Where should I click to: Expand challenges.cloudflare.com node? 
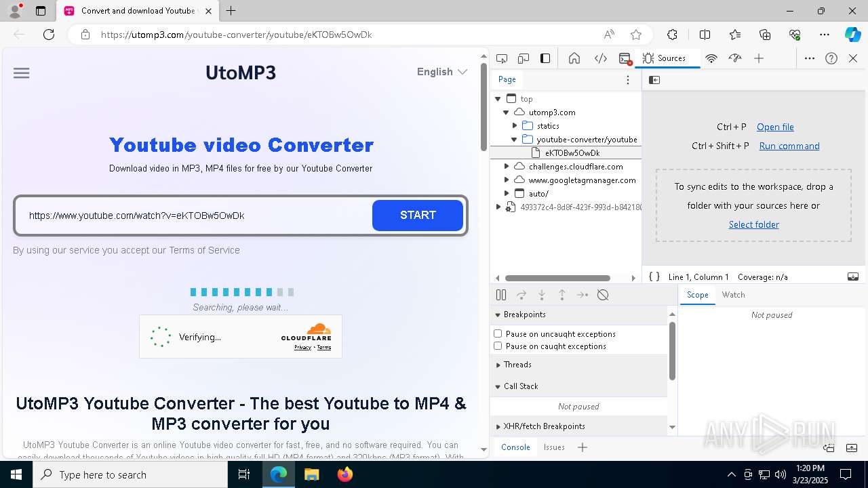[506, 166]
